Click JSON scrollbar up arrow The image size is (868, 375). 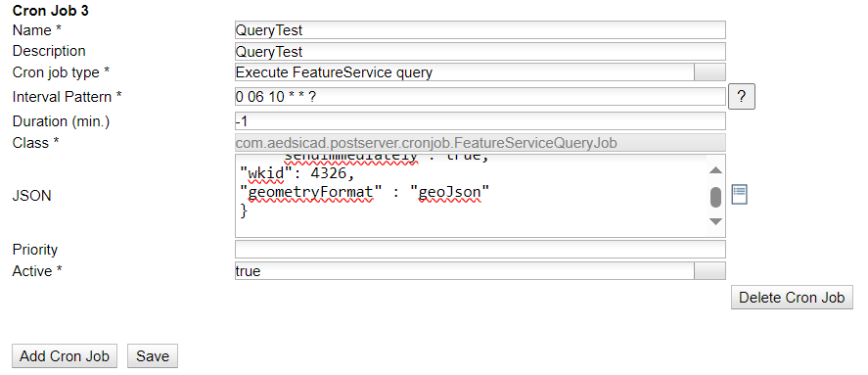click(715, 170)
